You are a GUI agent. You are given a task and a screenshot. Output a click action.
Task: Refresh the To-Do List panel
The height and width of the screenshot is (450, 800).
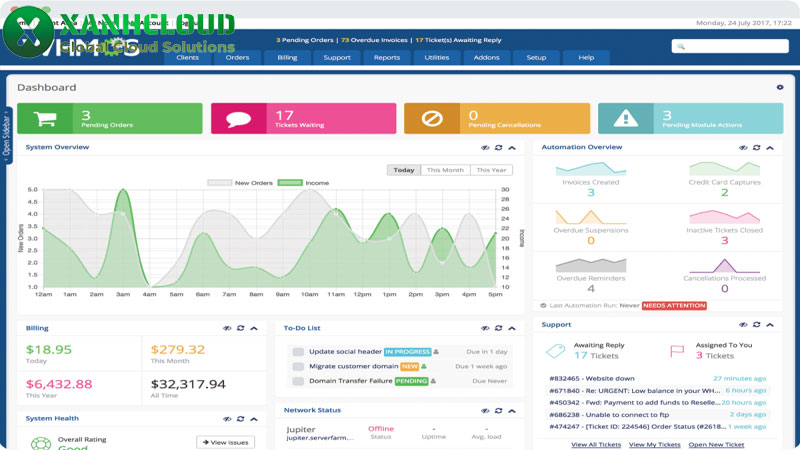[498, 328]
